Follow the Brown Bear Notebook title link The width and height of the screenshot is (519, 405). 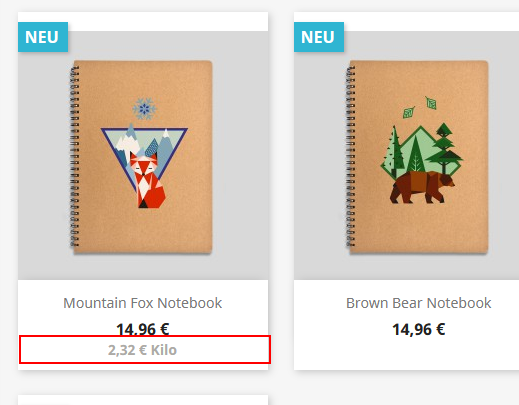419,303
